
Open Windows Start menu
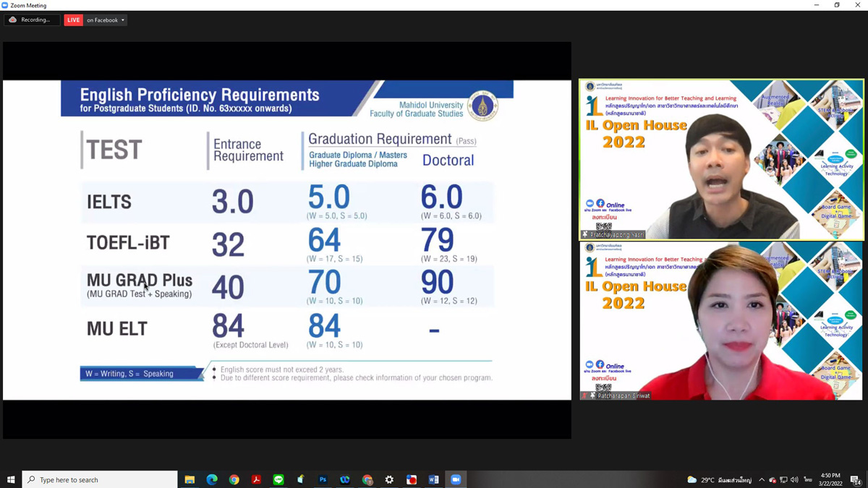click(11, 480)
